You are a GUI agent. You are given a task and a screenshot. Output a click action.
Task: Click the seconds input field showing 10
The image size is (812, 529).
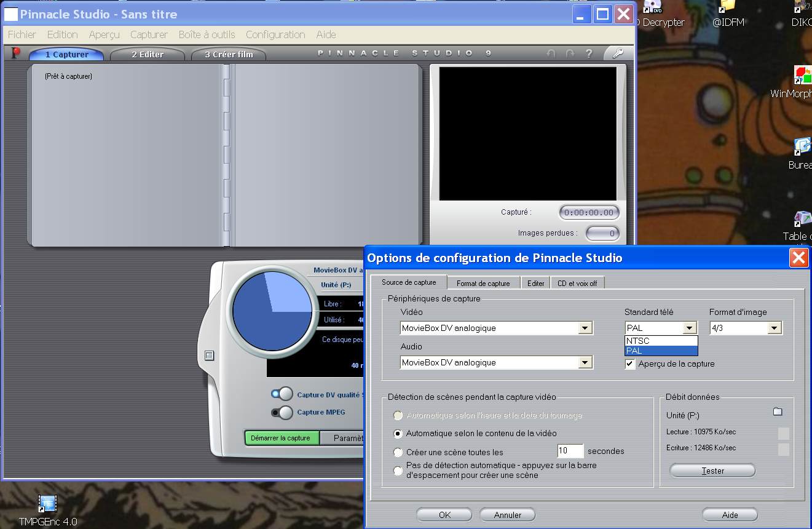click(570, 451)
